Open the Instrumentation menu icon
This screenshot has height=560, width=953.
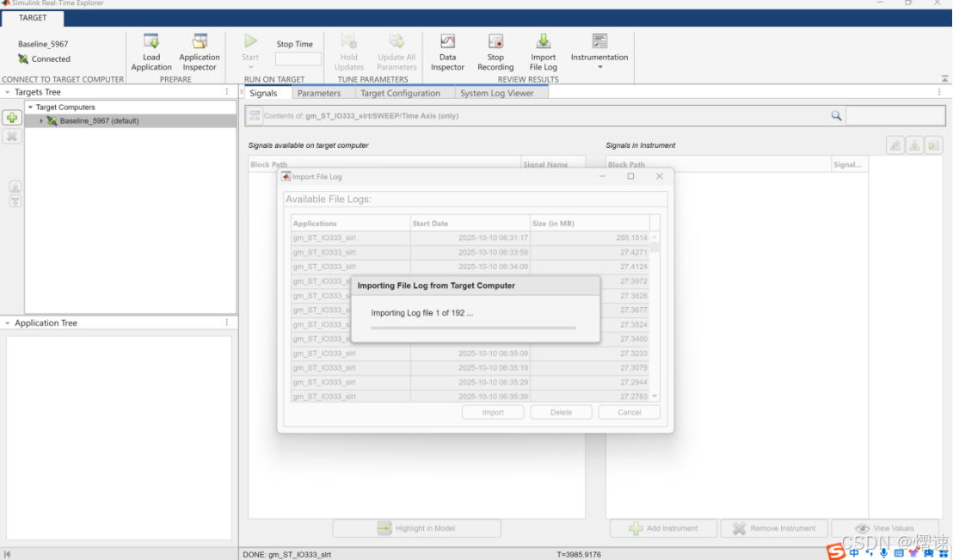[x=599, y=41]
